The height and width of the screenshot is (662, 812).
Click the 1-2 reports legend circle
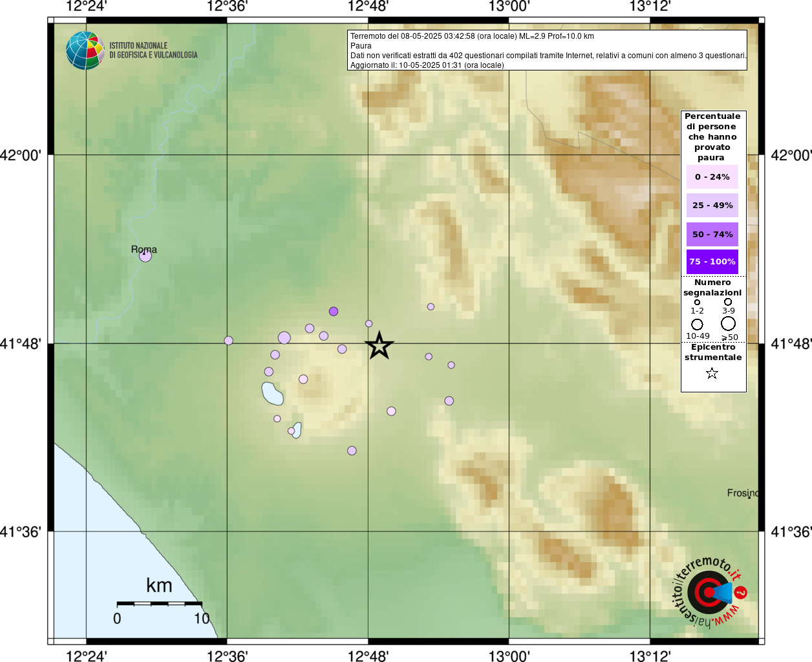(697, 302)
